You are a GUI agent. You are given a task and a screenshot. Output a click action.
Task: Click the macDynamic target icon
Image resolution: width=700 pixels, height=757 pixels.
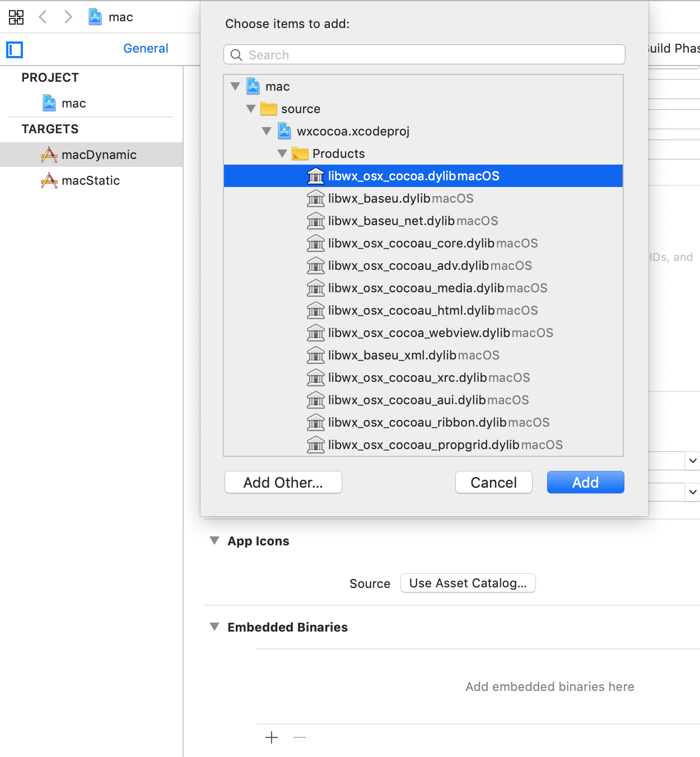pyautogui.click(x=49, y=155)
